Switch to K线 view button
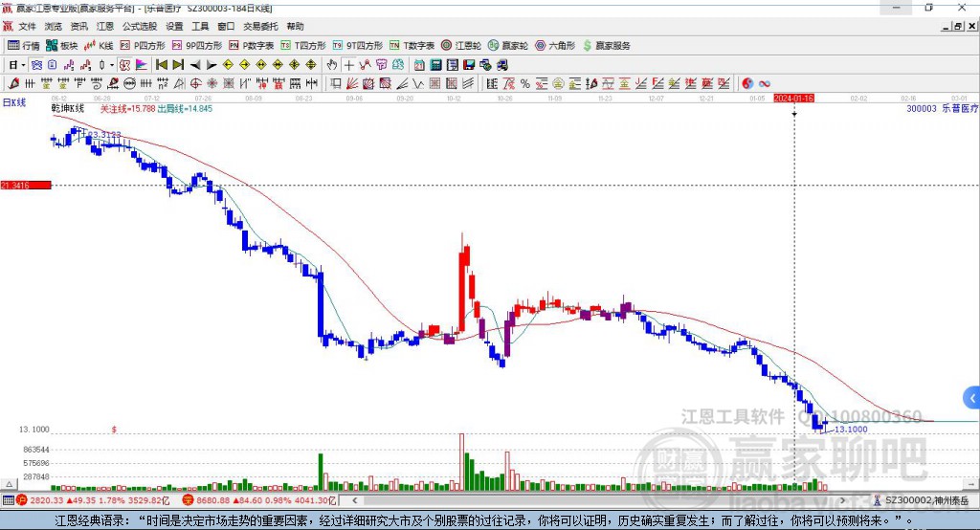This screenshot has height=530, width=980. (99, 46)
